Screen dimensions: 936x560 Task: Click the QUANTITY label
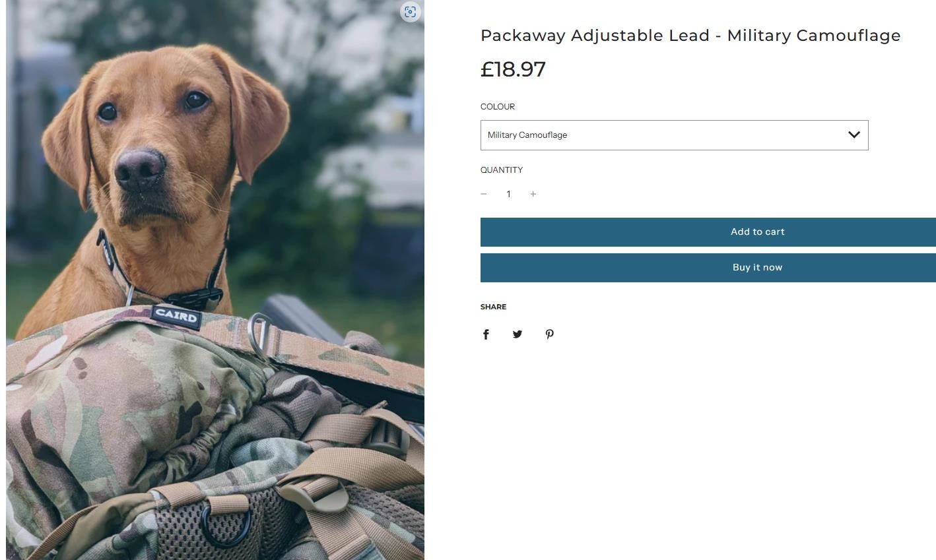tap(502, 170)
